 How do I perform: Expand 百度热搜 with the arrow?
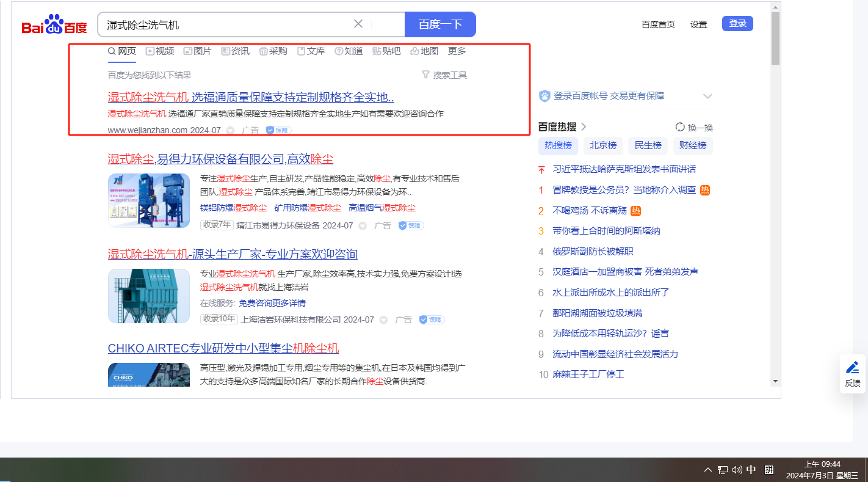point(584,126)
